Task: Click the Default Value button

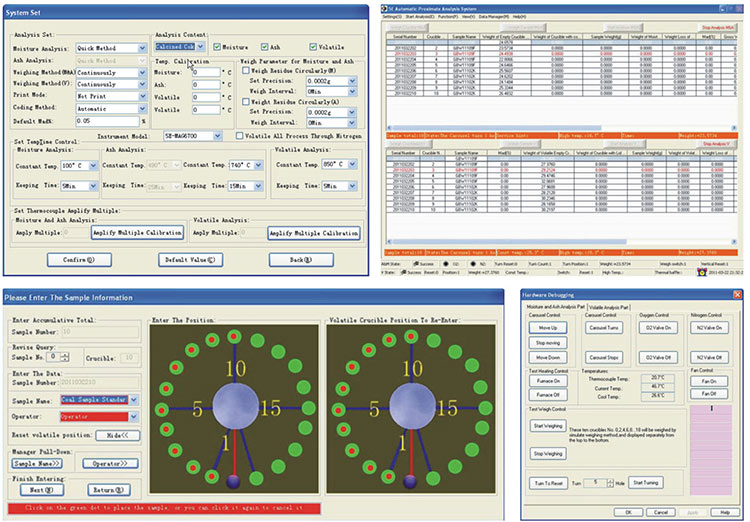Action: point(190,260)
